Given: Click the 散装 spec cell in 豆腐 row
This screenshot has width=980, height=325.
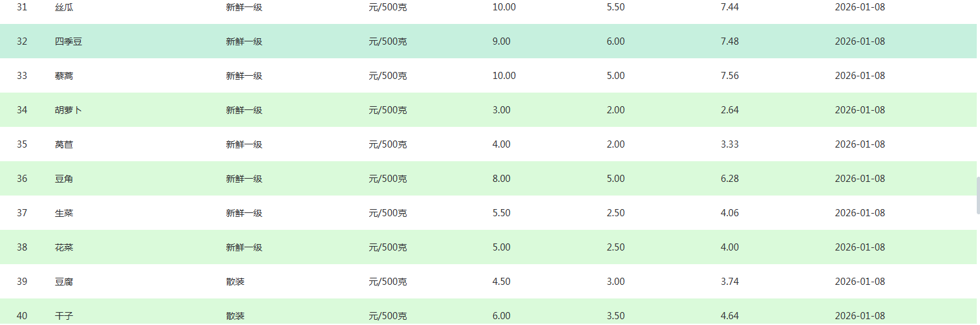Looking at the screenshot, I should click(x=235, y=282).
